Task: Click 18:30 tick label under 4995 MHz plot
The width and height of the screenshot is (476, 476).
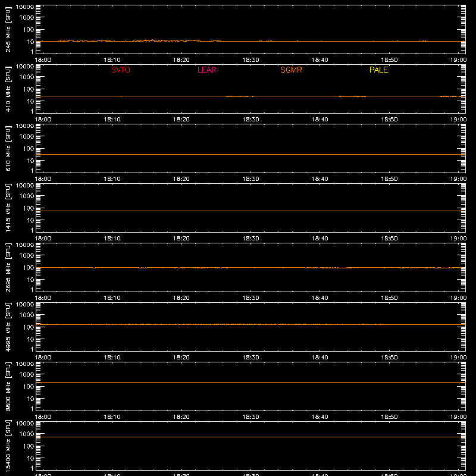Action: 250,358
